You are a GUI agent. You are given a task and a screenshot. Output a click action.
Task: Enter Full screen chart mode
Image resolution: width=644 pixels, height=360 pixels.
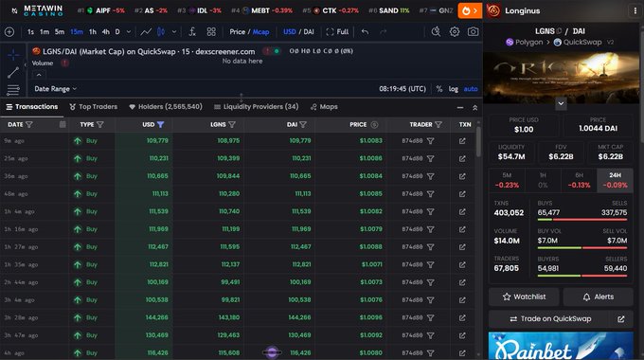[x=337, y=31]
